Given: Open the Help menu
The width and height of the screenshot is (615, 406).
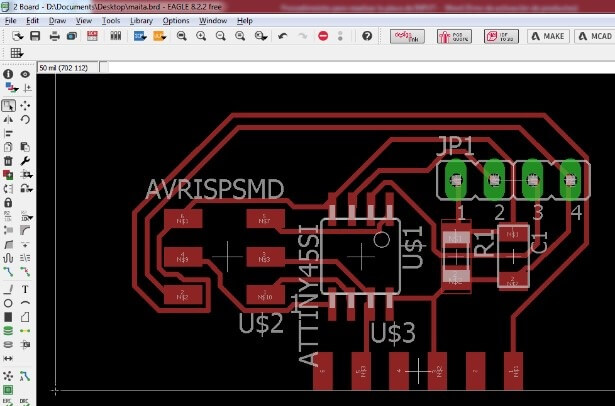Looking at the screenshot, I should [x=245, y=21].
